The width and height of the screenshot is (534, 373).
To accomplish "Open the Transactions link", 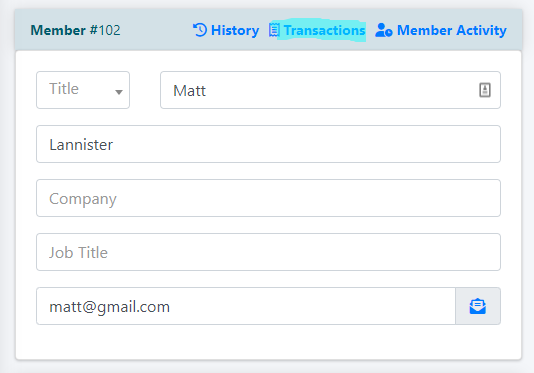I will pos(317,30).
